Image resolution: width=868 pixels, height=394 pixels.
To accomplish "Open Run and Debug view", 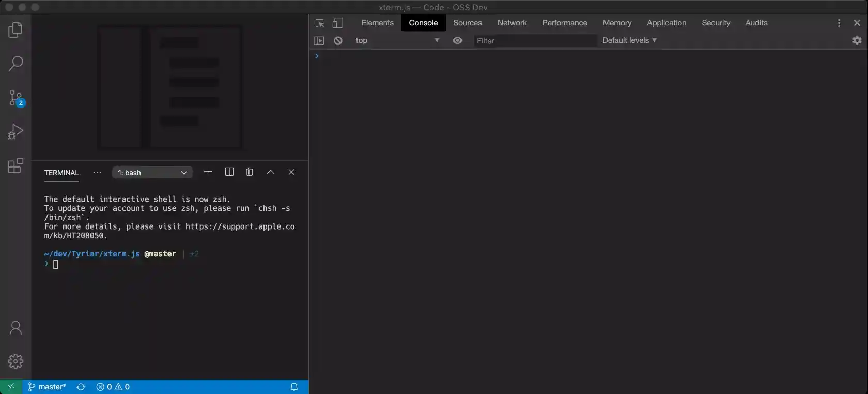I will coord(16,132).
